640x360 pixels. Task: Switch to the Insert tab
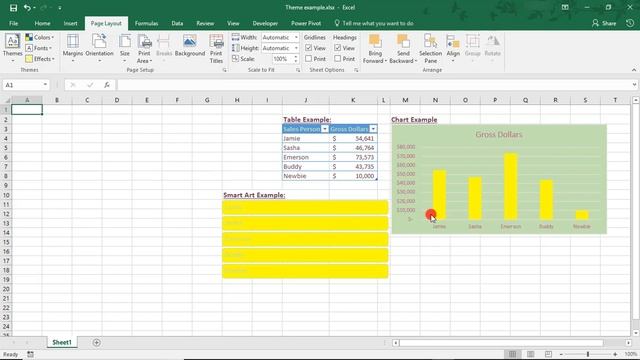pyautogui.click(x=70, y=23)
